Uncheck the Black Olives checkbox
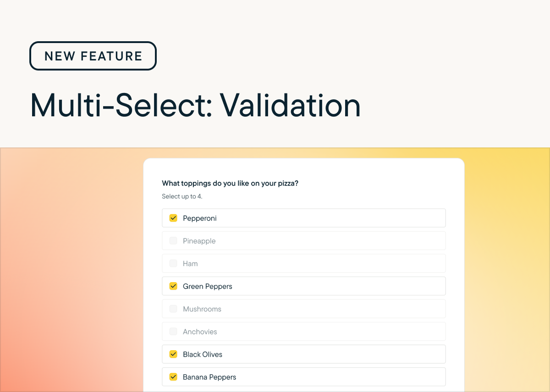This screenshot has width=550, height=392. click(173, 354)
